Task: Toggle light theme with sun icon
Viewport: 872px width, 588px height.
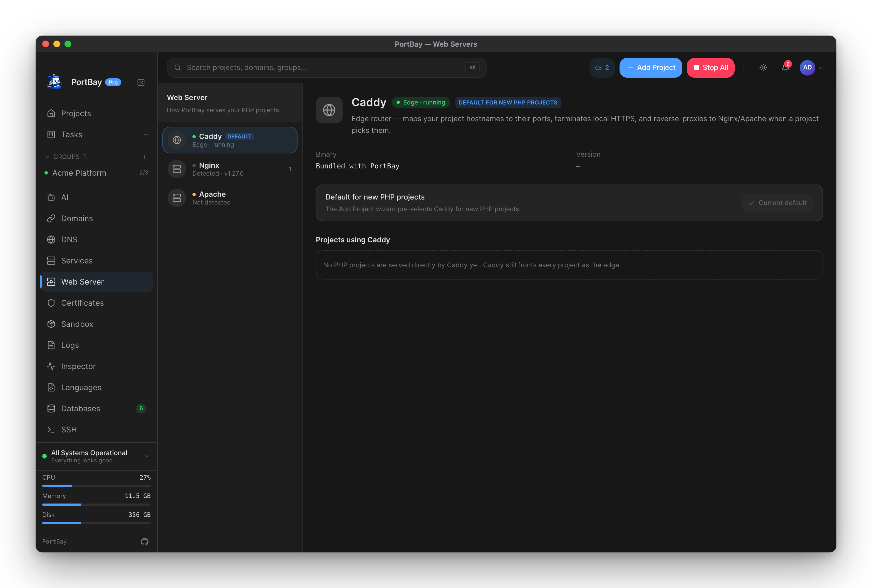Action: (763, 68)
